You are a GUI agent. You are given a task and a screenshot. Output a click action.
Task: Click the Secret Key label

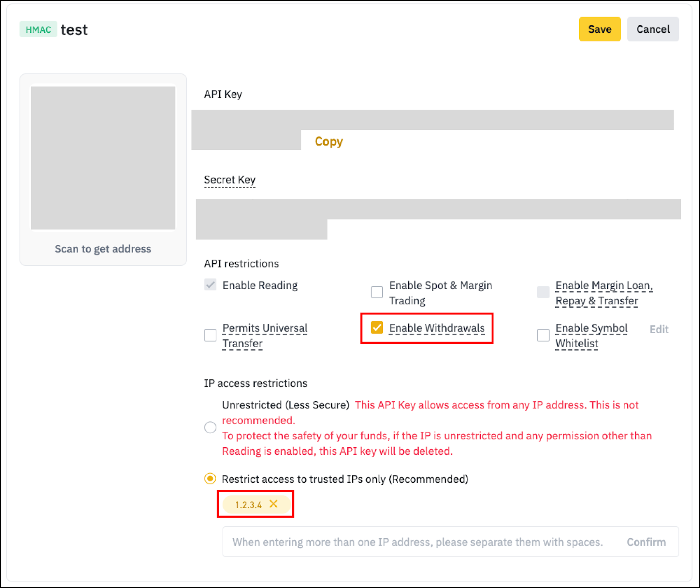pos(230,180)
